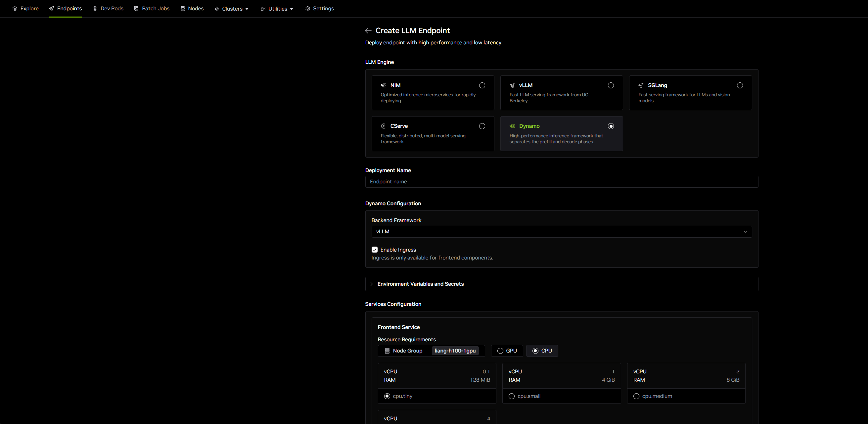Click the Settings gear icon in navbar
This screenshot has width=868, height=424.
click(x=307, y=9)
